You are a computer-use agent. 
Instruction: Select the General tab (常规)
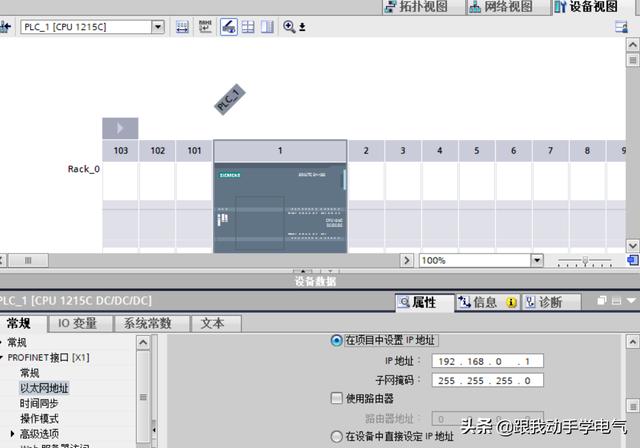click(x=20, y=324)
